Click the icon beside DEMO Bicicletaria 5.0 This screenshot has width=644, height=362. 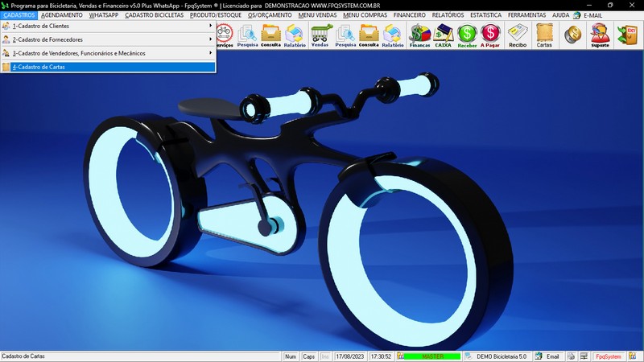(x=469, y=356)
